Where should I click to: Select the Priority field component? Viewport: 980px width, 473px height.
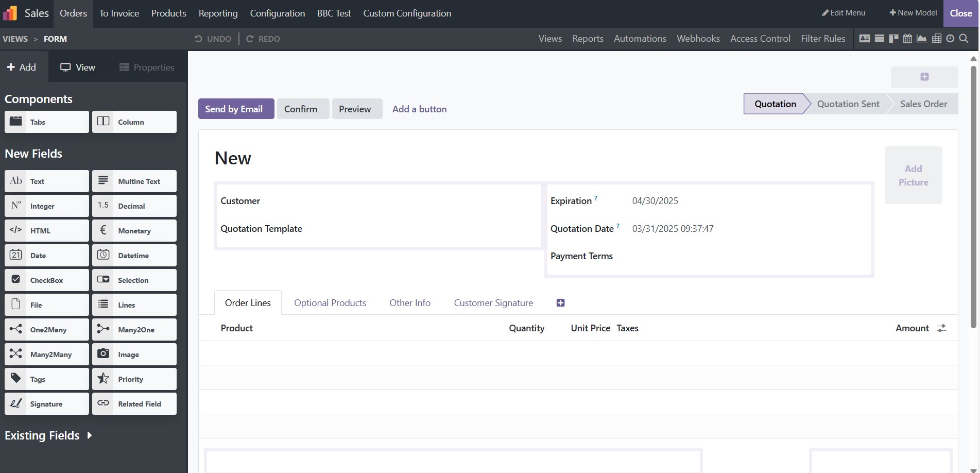click(x=134, y=379)
